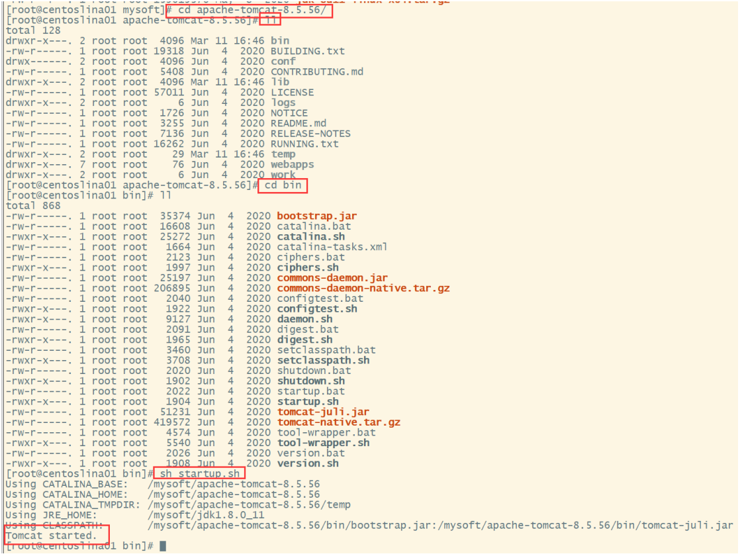Click the file size '419572'
742x560 pixels.
[x=172, y=422]
